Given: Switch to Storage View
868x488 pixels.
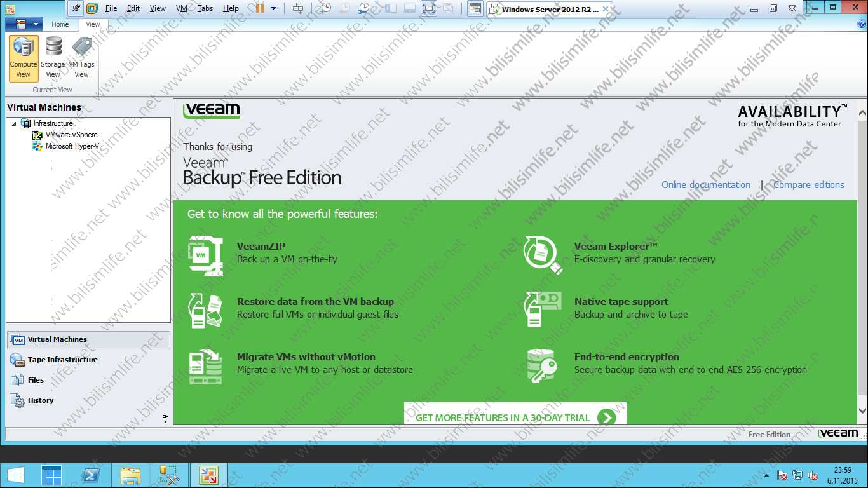Looking at the screenshot, I should 53,58.
